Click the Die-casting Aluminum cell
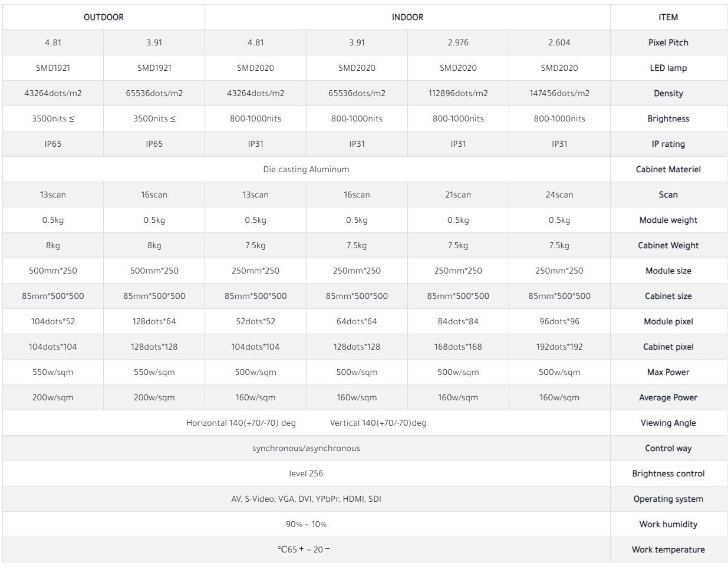The image size is (728, 566). pyautogui.click(x=306, y=169)
